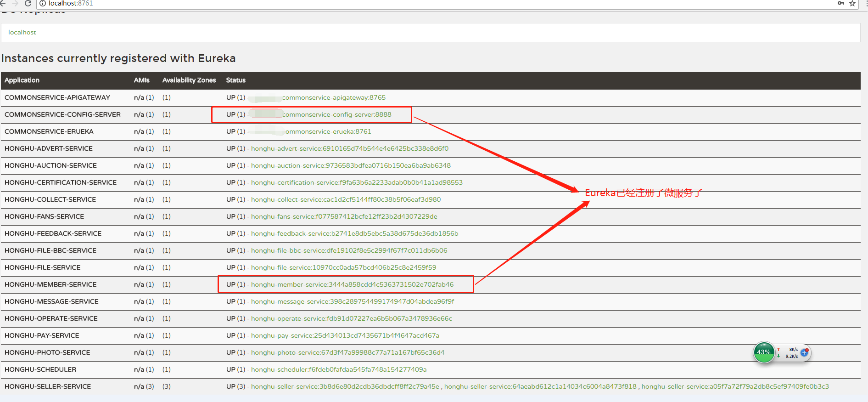Select the COMMONSERVICE-ERUEKA application name
The image size is (868, 402).
pyautogui.click(x=49, y=131)
